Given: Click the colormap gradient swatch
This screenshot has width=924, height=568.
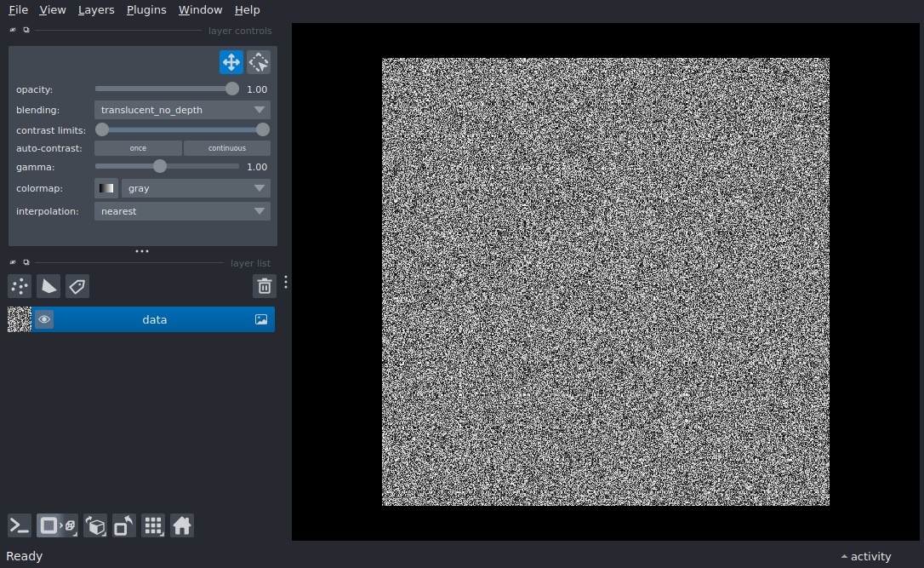Looking at the screenshot, I should pos(106,188).
